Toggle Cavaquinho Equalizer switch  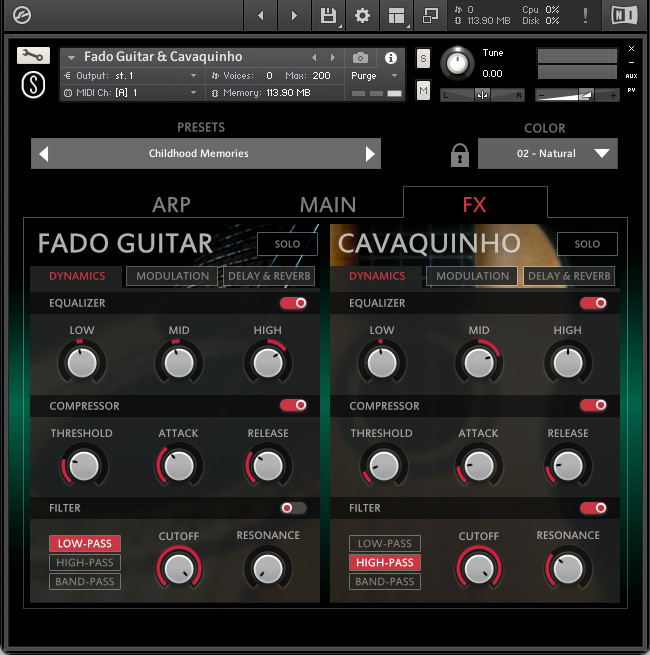pos(593,303)
